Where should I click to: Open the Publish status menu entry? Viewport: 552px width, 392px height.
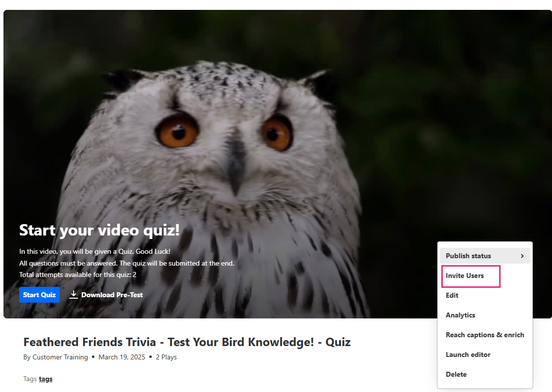485,256
